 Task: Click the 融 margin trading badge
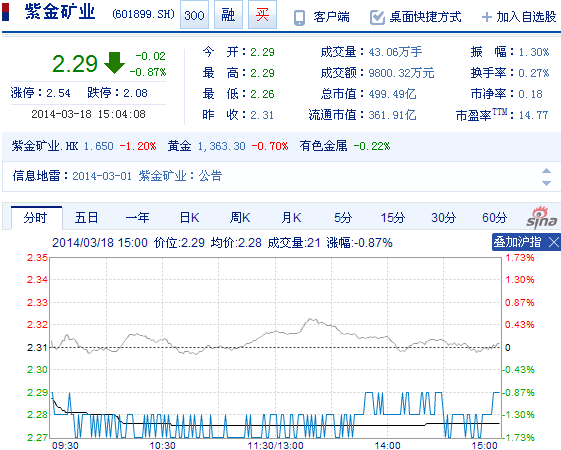pos(228,15)
